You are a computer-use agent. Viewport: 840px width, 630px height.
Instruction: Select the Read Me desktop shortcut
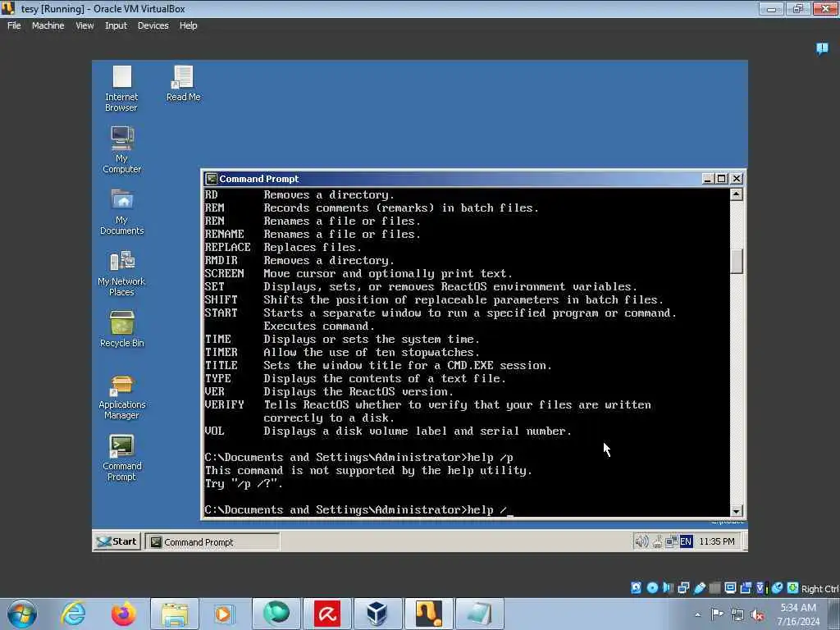coord(183,84)
